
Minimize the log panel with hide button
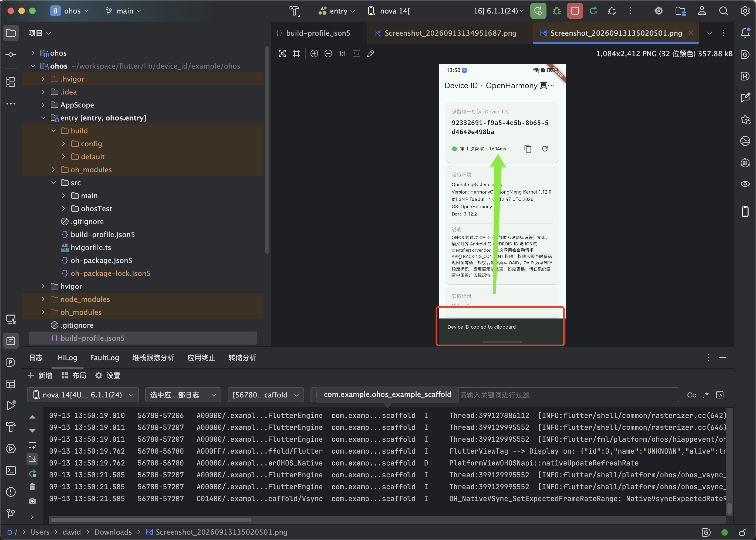pyautogui.click(x=722, y=357)
